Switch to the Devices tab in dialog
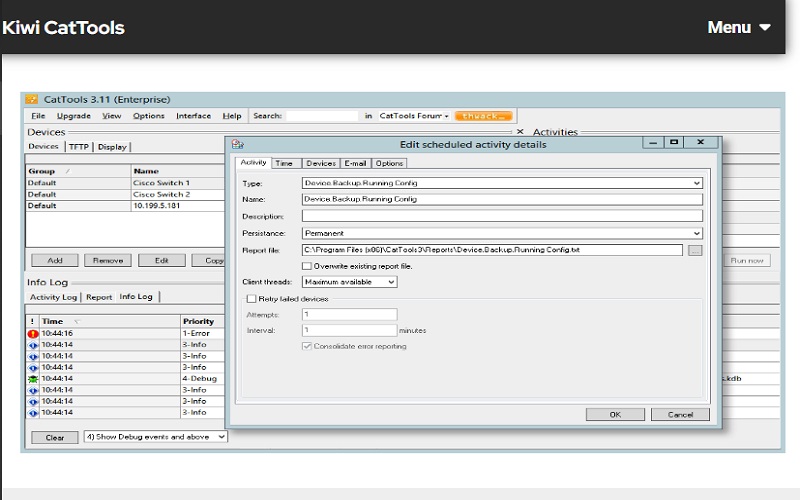 tap(321, 163)
